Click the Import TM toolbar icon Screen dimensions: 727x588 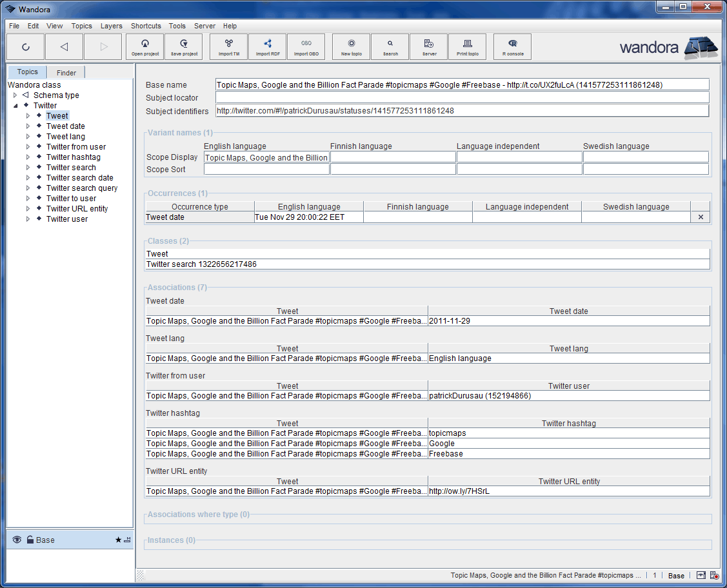(228, 46)
